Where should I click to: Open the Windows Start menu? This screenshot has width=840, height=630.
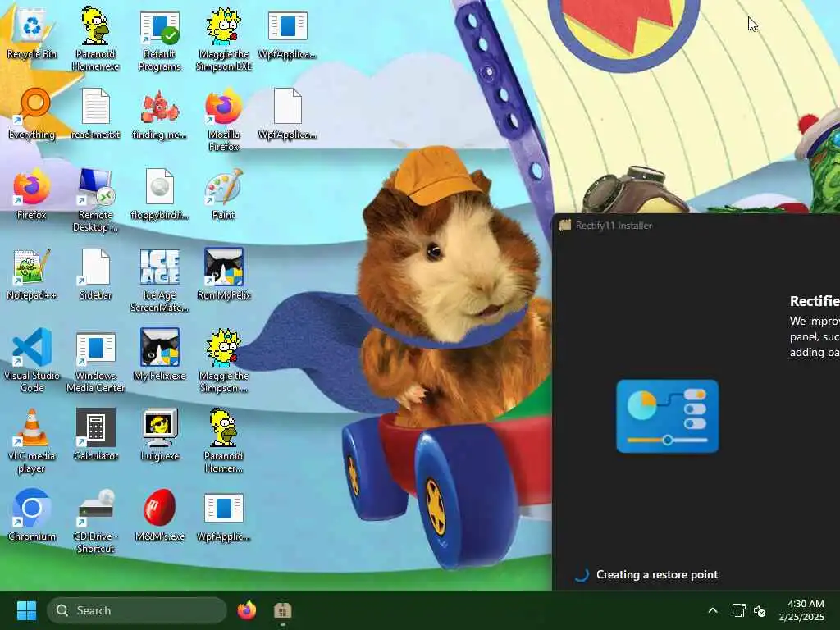[x=26, y=610]
